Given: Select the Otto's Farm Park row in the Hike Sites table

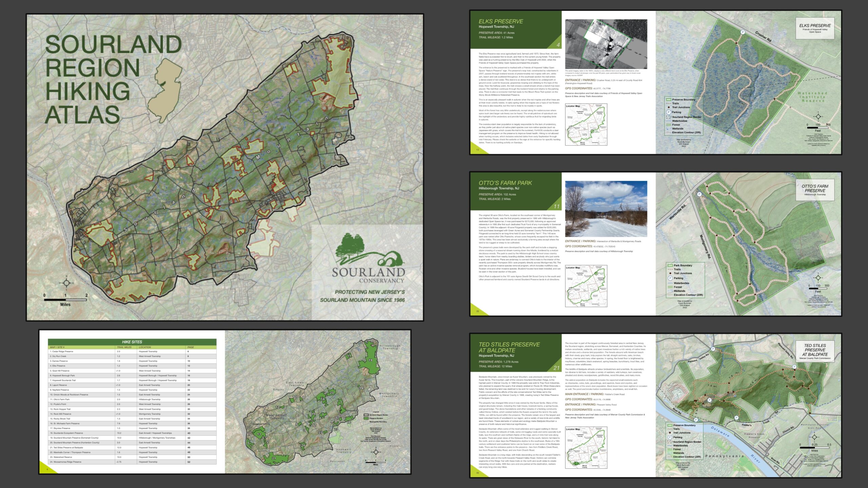Looking at the screenshot, I should click(x=85, y=400).
